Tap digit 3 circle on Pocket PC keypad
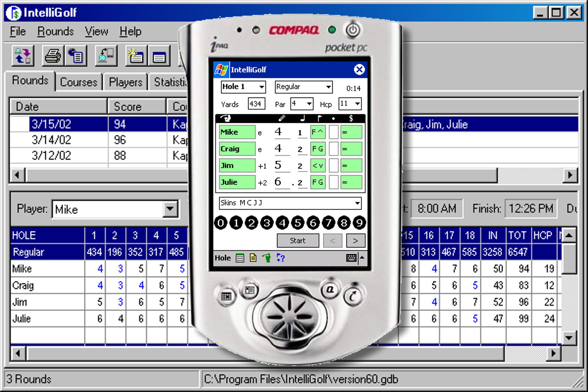588x392 pixels. (267, 223)
